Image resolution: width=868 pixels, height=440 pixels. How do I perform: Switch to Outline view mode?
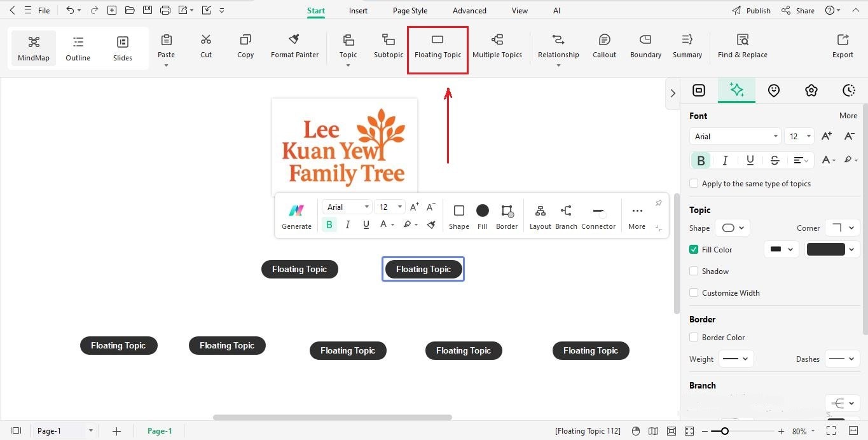[x=78, y=48]
